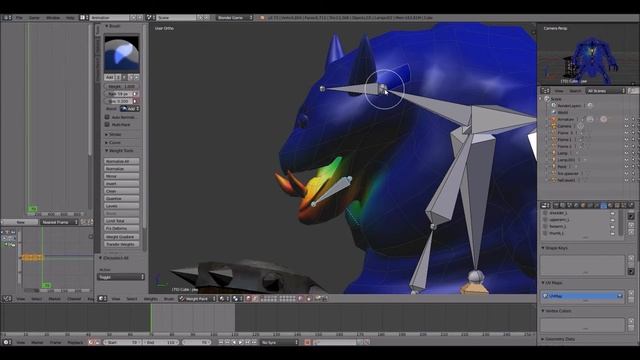The height and width of the screenshot is (360, 640).
Task: Click the Invert weight button
Action: [x=122, y=184]
